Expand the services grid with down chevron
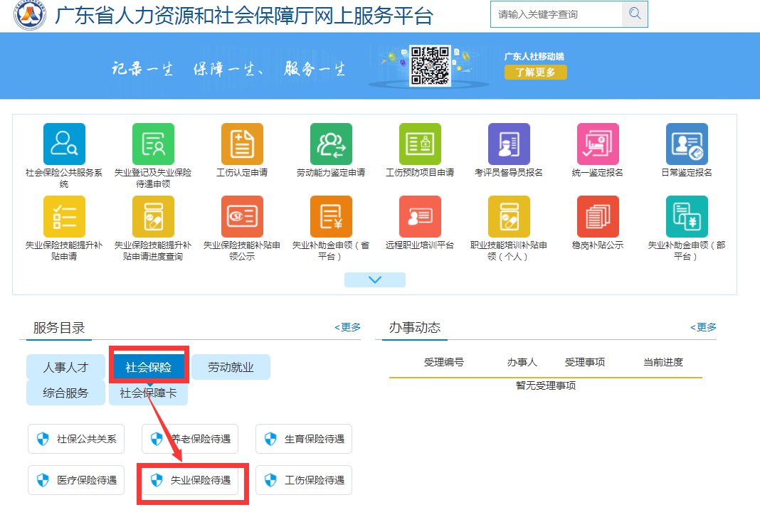The height and width of the screenshot is (532, 760). pyautogui.click(x=375, y=280)
